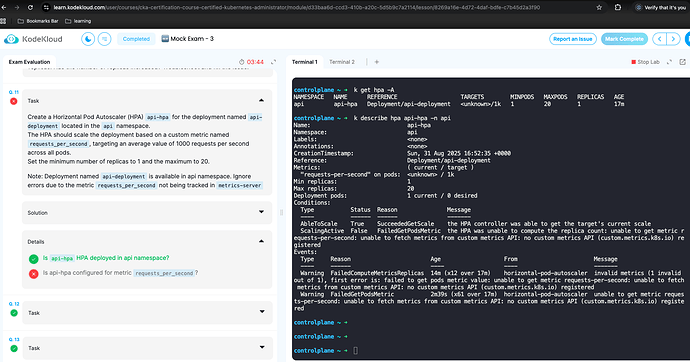The width and height of the screenshot is (690, 362).
Task: Reload the browser page
Action: point(30,7)
